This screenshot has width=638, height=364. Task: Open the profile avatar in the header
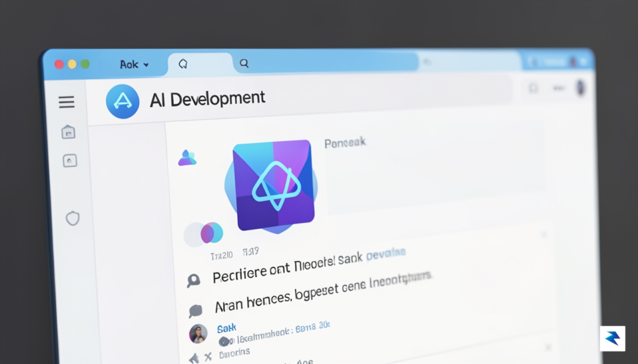(581, 88)
